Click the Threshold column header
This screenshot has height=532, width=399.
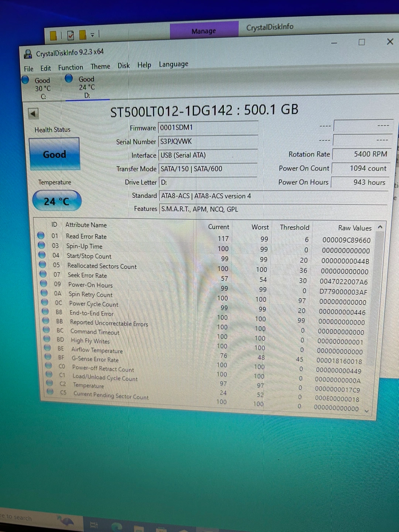pos(294,227)
